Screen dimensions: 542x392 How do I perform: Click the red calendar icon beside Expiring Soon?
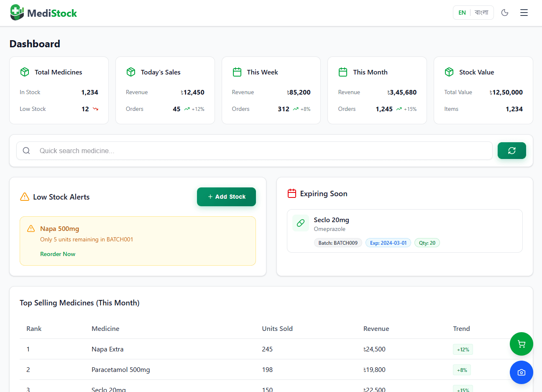(x=292, y=193)
